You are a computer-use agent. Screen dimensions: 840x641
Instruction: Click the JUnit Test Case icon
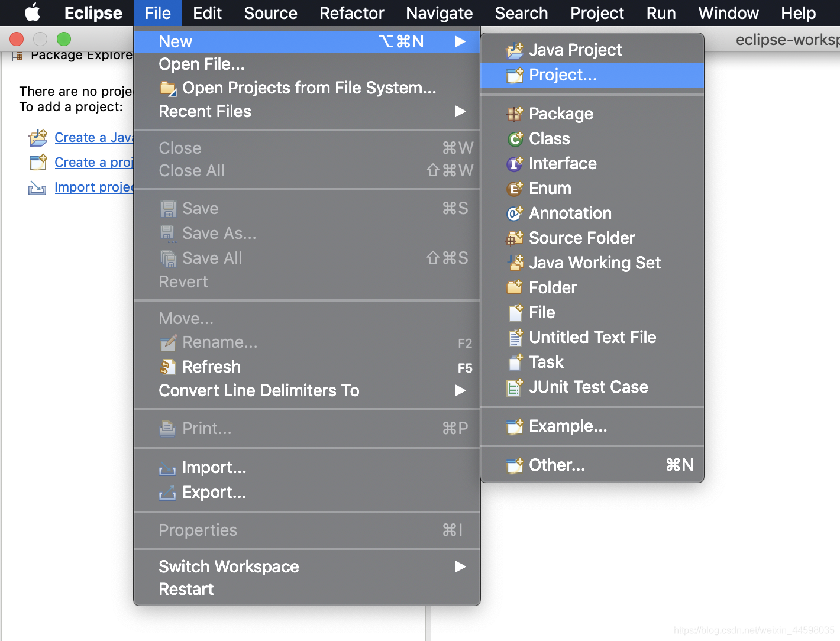click(515, 387)
